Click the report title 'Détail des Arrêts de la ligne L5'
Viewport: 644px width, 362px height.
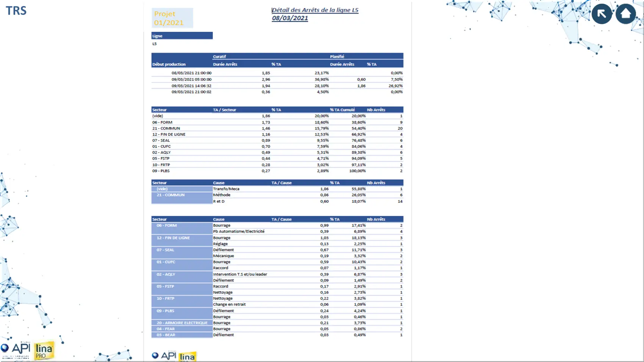(x=315, y=10)
